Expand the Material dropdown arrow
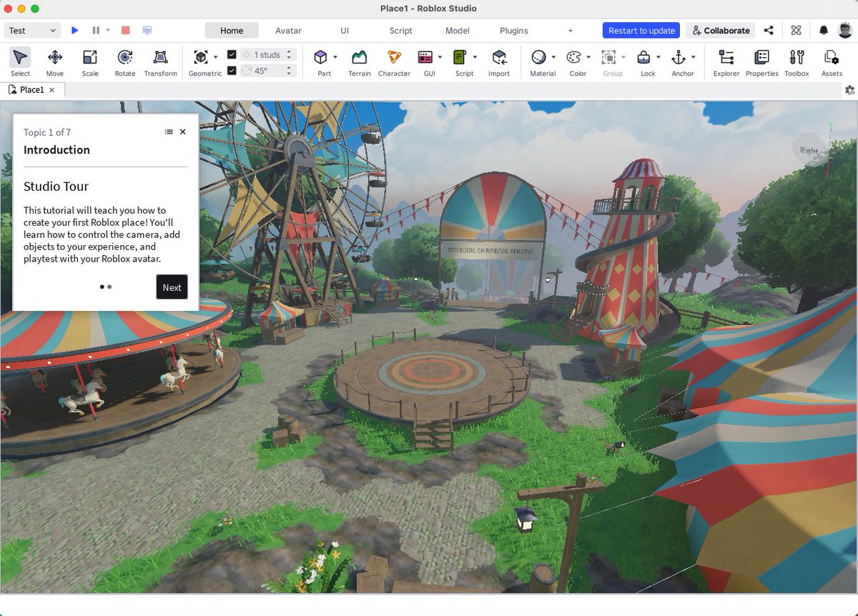 [x=553, y=57]
